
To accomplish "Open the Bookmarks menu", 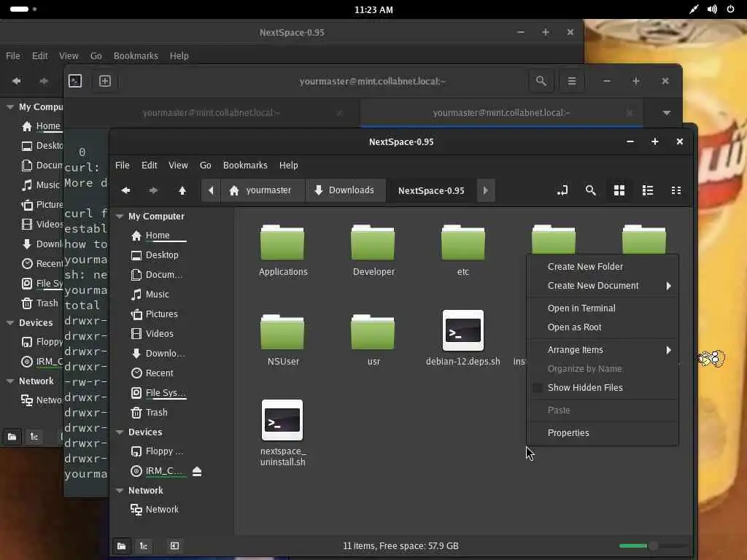I will point(244,166).
